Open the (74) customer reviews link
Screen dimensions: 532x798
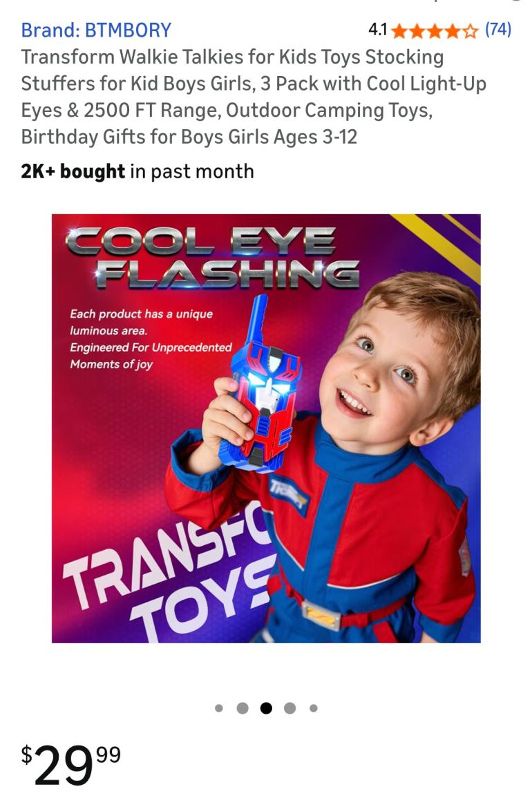(x=498, y=30)
